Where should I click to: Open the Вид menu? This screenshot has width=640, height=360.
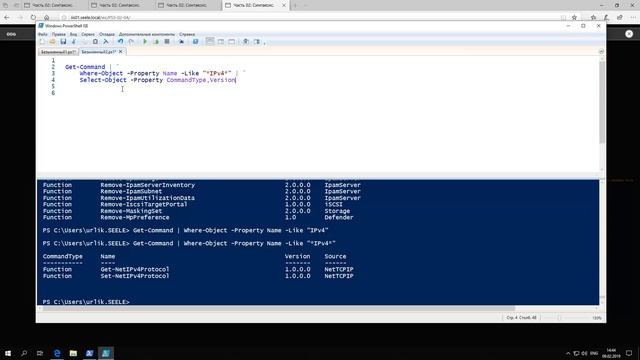coord(73,34)
